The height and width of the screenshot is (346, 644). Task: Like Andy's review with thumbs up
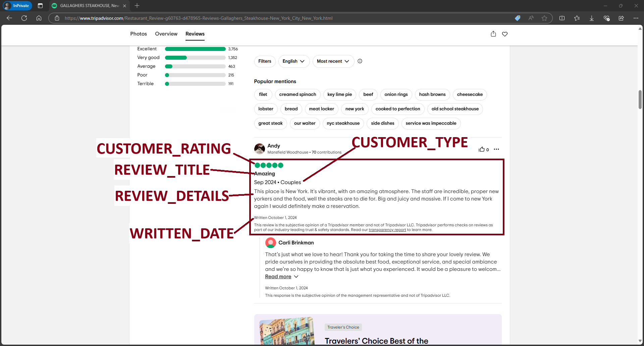[482, 149]
